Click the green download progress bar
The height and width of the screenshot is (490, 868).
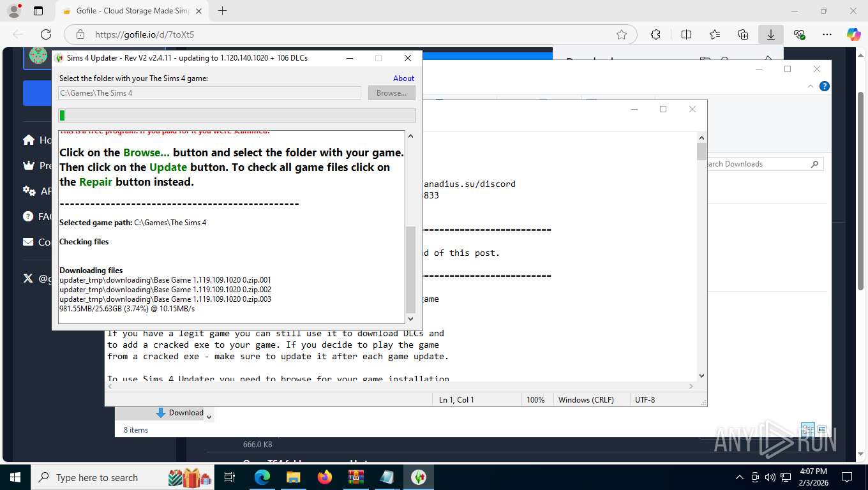(237, 115)
